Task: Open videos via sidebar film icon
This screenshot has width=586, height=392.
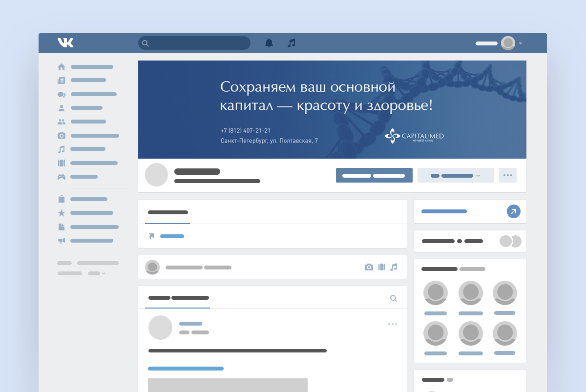Action: coord(62,163)
